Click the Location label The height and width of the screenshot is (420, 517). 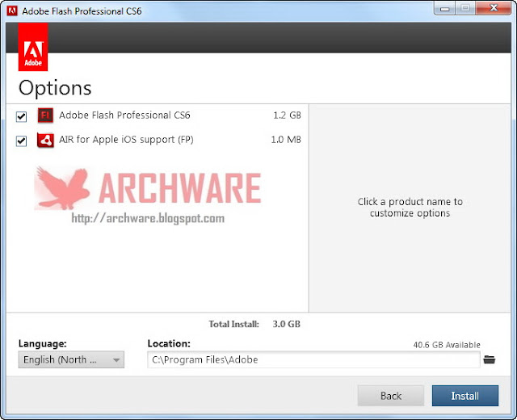[x=169, y=343]
